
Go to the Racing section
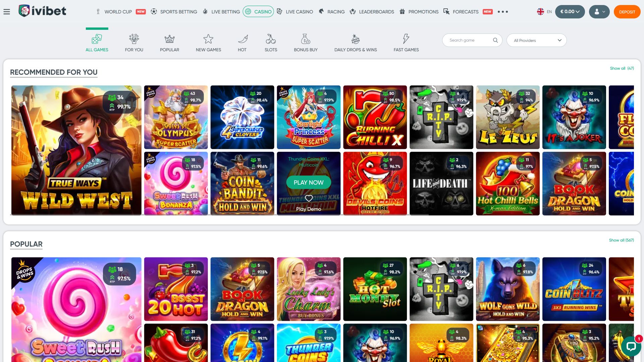(x=331, y=12)
